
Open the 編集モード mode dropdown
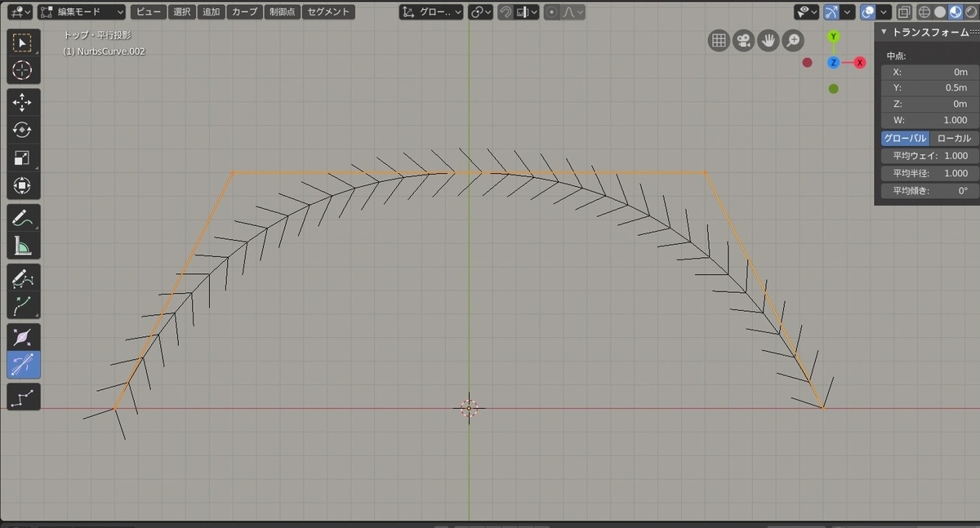coord(82,12)
